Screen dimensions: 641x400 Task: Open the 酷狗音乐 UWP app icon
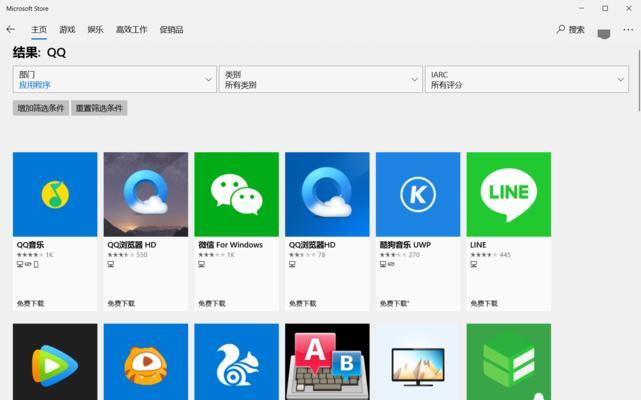(x=418, y=194)
